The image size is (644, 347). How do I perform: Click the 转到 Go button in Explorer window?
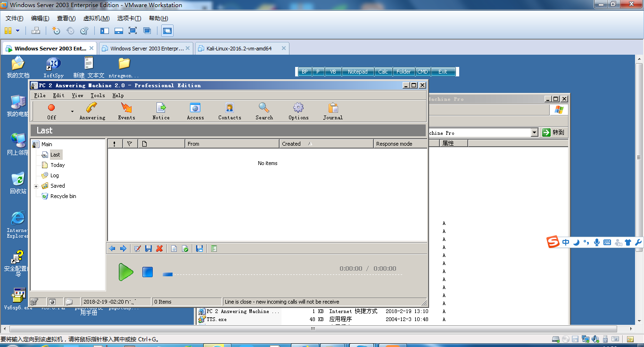[x=553, y=132]
